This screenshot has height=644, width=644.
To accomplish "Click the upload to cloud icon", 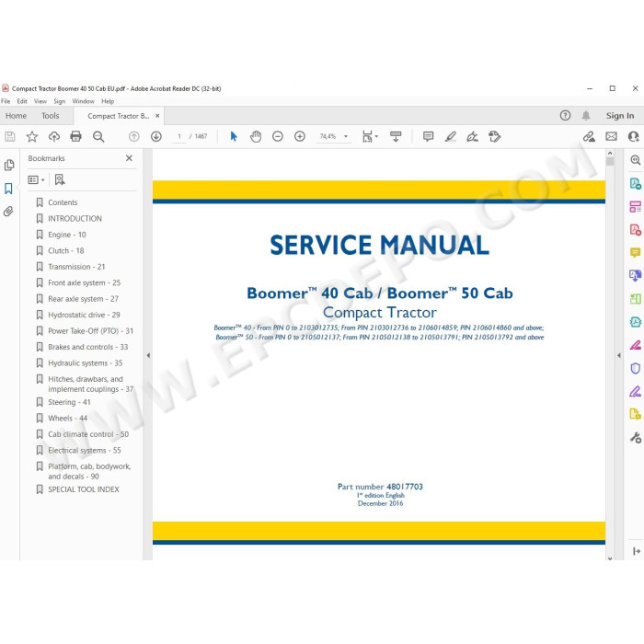I will click(54, 136).
